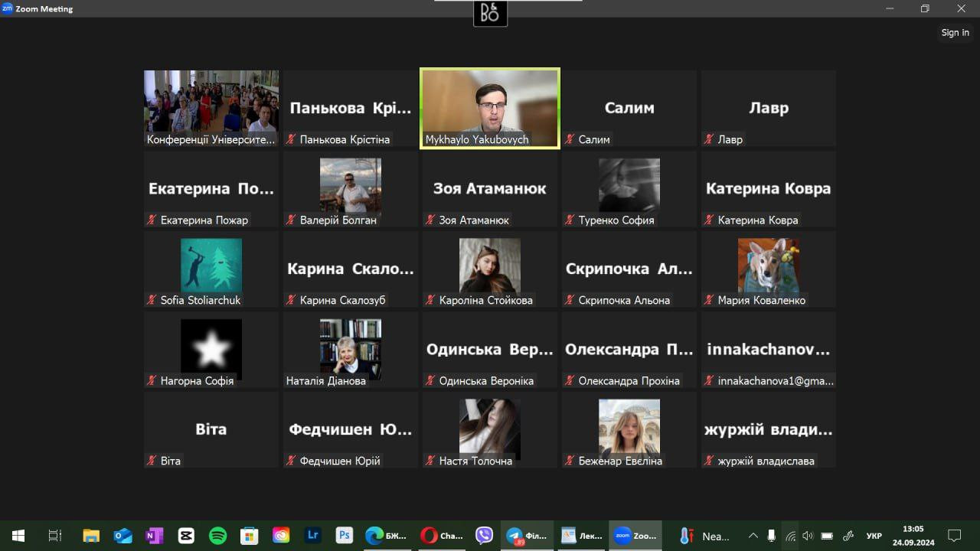
Task: Open CapCut from the taskbar
Action: pos(186,536)
